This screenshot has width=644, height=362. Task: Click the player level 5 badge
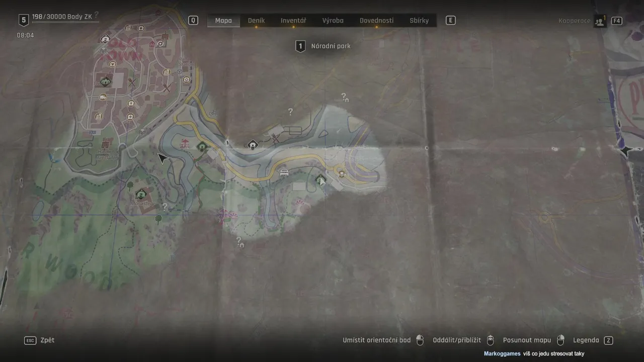coord(23,21)
